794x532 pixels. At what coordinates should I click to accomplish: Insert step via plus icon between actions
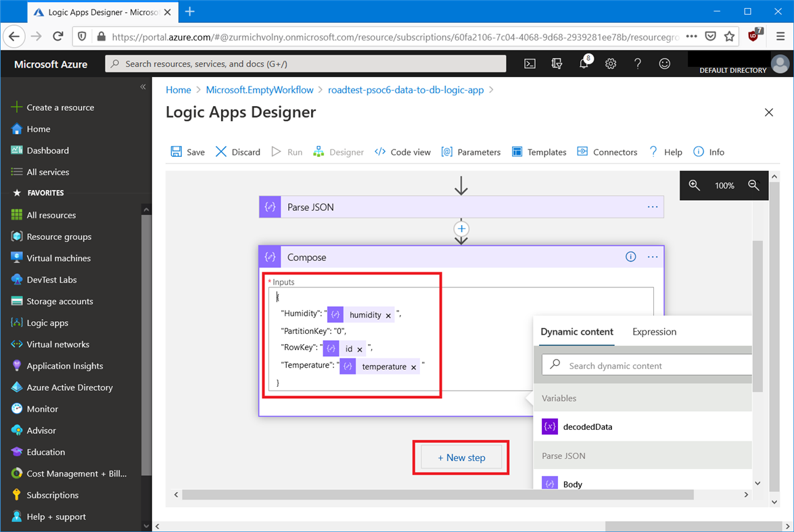pos(461,229)
